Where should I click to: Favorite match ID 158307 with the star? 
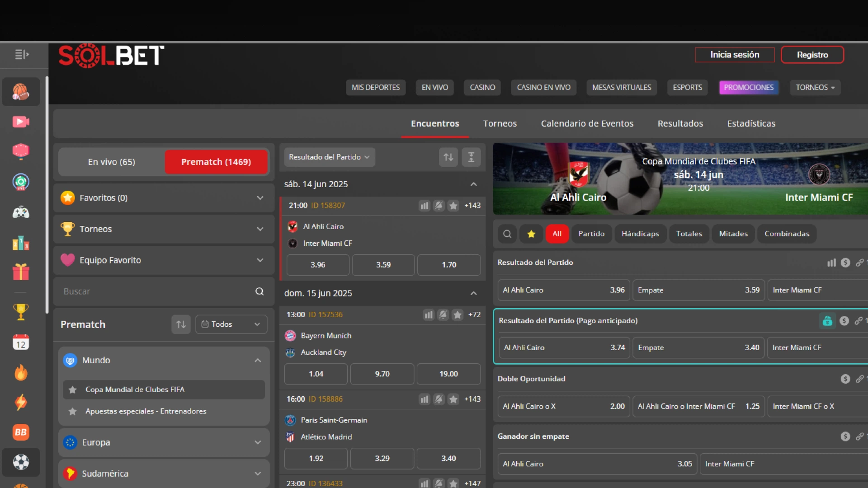point(453,206)
